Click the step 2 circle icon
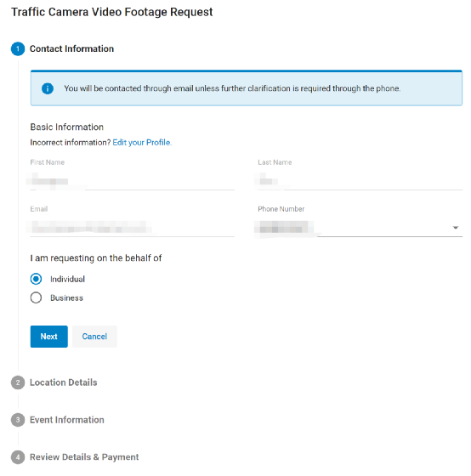The width and height of the screenshot is (471, 476). [18, 382]
